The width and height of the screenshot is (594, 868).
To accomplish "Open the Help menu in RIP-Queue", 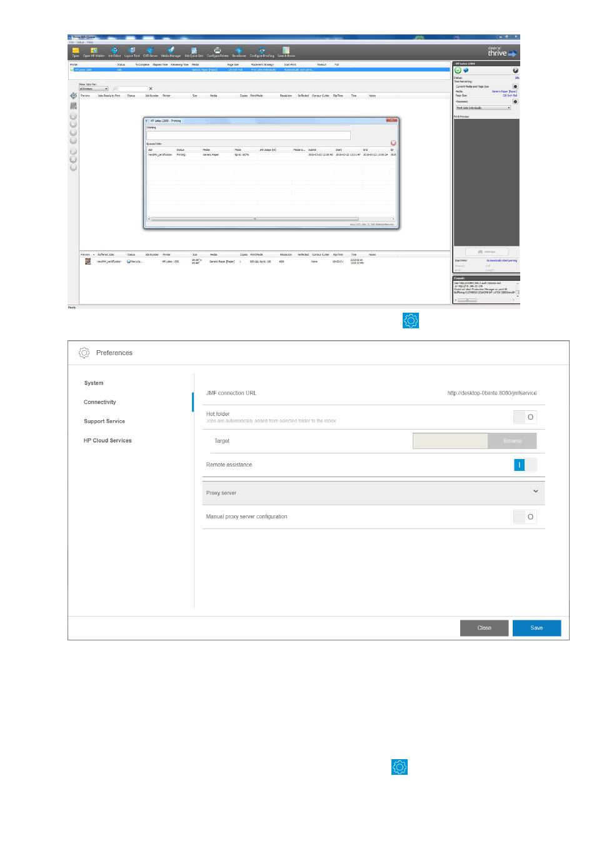I will tap(90, 42).
